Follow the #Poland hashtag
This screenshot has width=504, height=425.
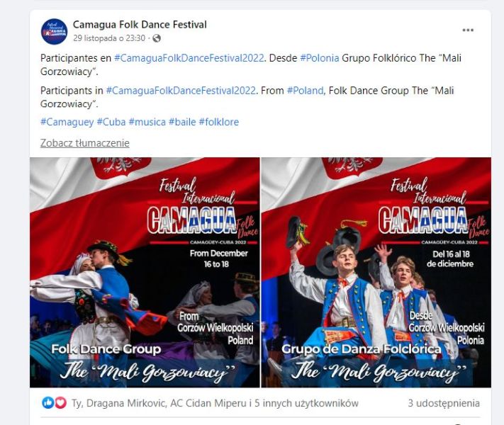point(305,91)
